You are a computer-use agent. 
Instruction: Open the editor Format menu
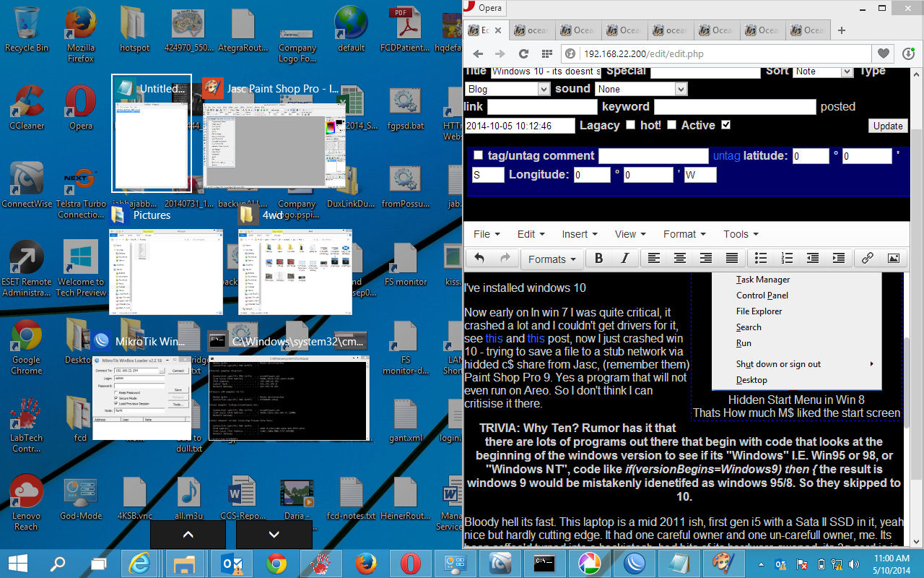point(684,234)
